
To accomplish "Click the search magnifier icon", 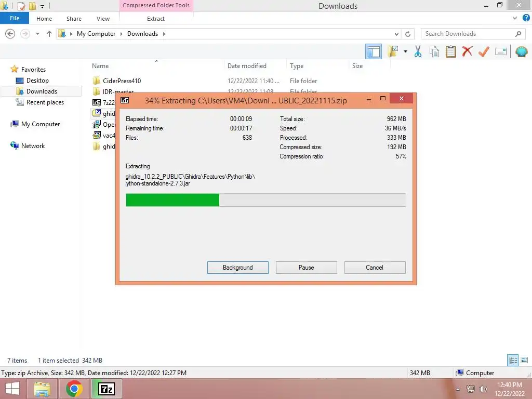I will (x=518, y=34).
